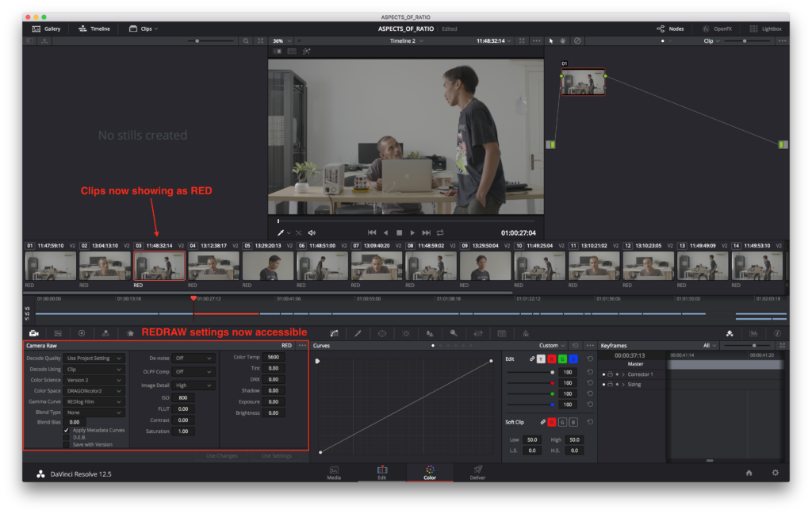Expand the Corrector 1 keyframe track

click(x=623, y=374)
